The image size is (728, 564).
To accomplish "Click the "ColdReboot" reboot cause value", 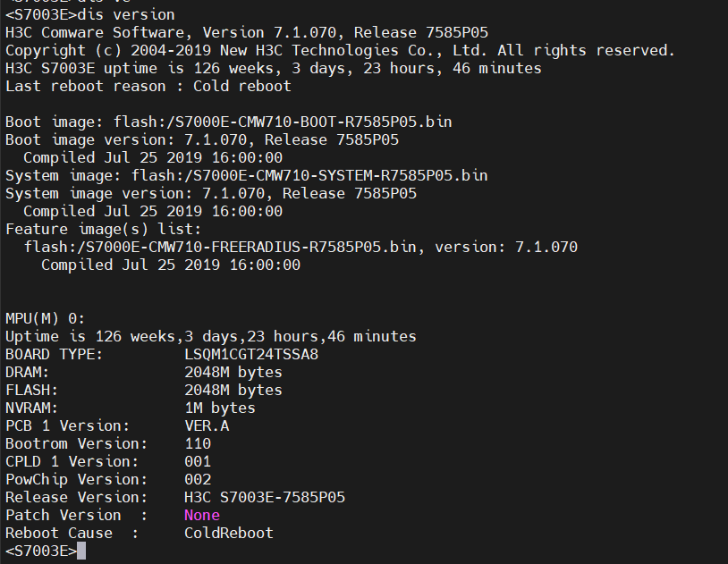I will click(x=229, y=533).
